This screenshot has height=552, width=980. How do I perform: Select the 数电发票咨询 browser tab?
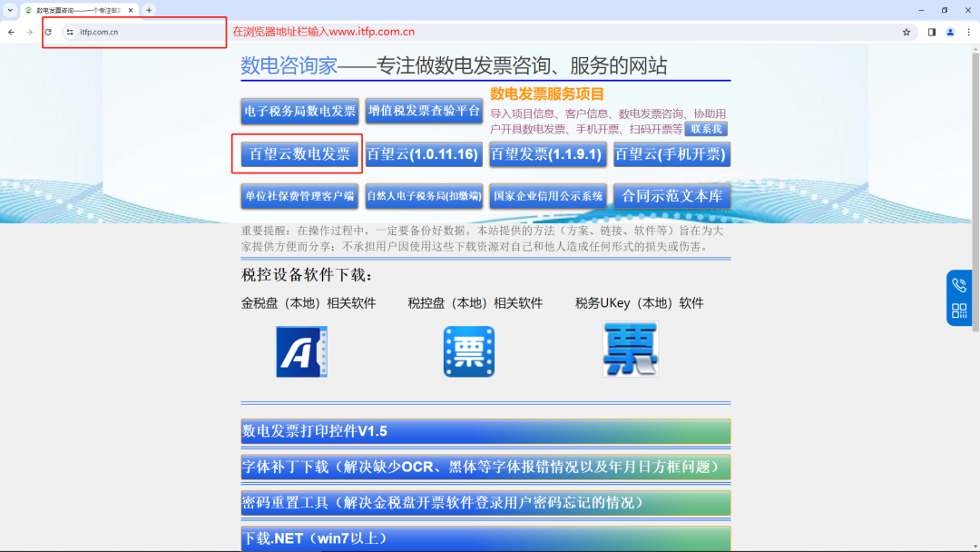click(79, 10)
